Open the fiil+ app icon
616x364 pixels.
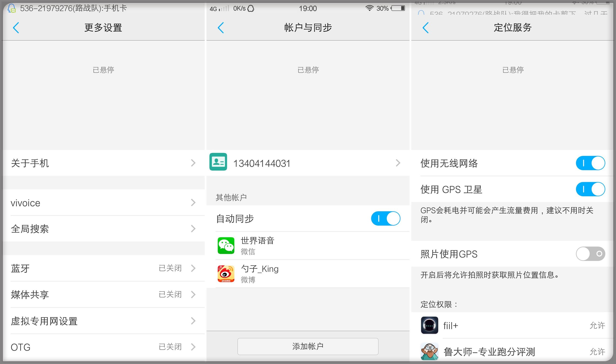point(429,325)
